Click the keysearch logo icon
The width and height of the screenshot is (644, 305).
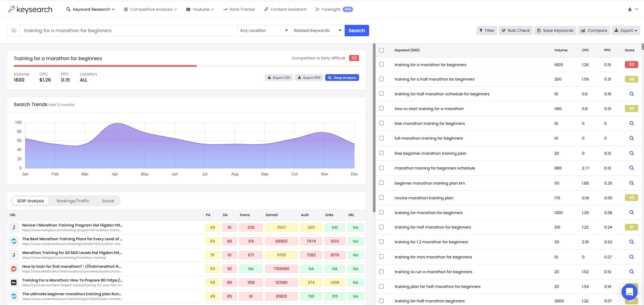point(12,9)
